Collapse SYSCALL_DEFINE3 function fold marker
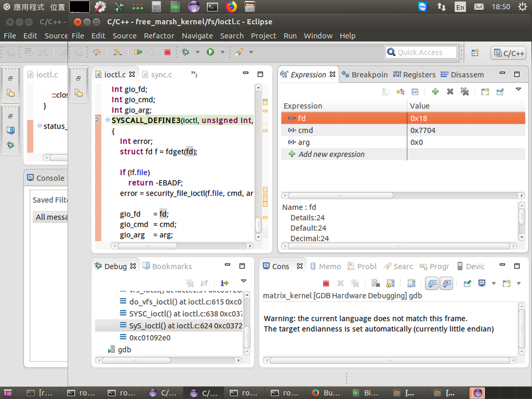532x399 pixels. pos(108,120)
